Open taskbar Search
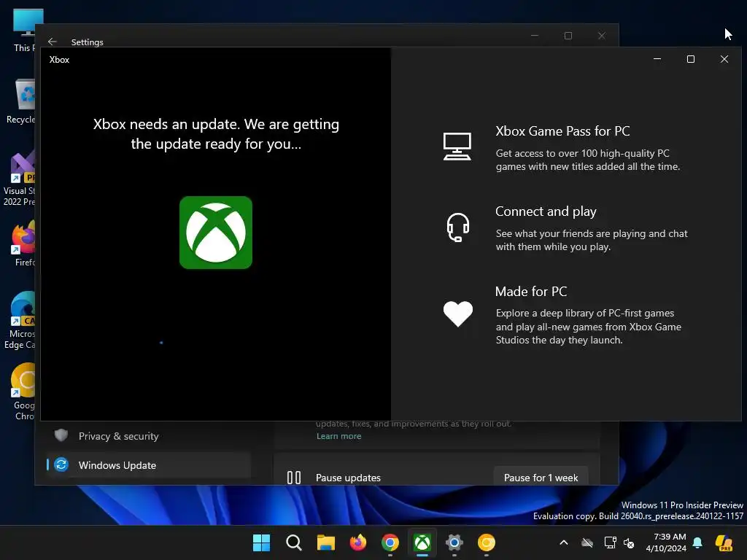747x560 pixels. (293, 542)
